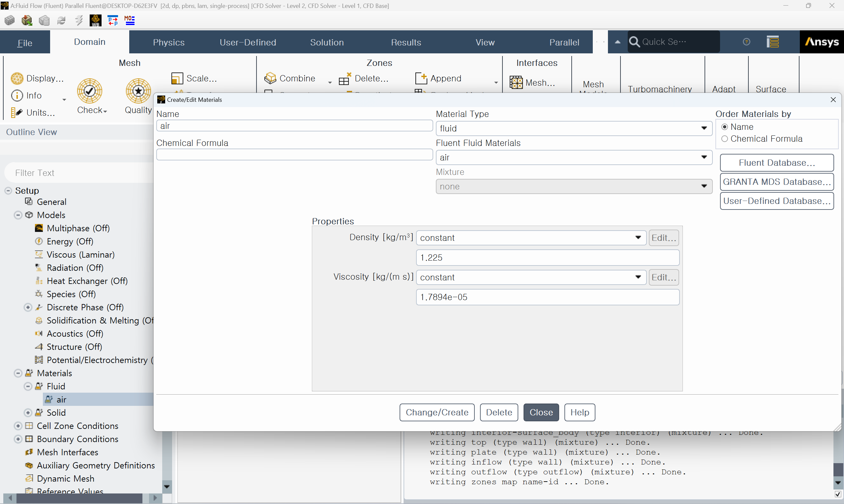The width and height of the screenshot is (844, 504).
Task: Select Radiation (Off) model
Action: [75, 268]
